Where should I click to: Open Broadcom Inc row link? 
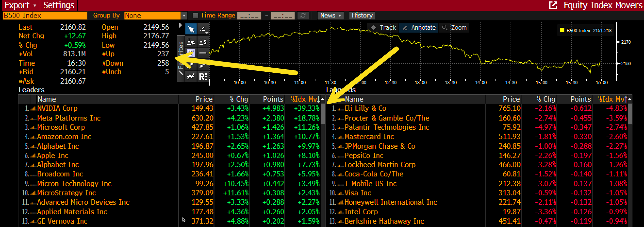pos(60,174)
